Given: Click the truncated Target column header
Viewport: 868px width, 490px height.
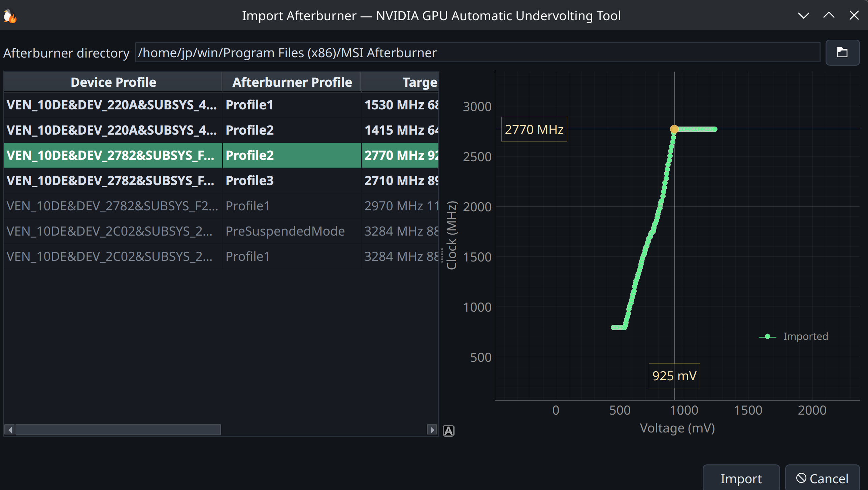Looking at the screenshot, I should pyautogui.click(x=400, y=82).
